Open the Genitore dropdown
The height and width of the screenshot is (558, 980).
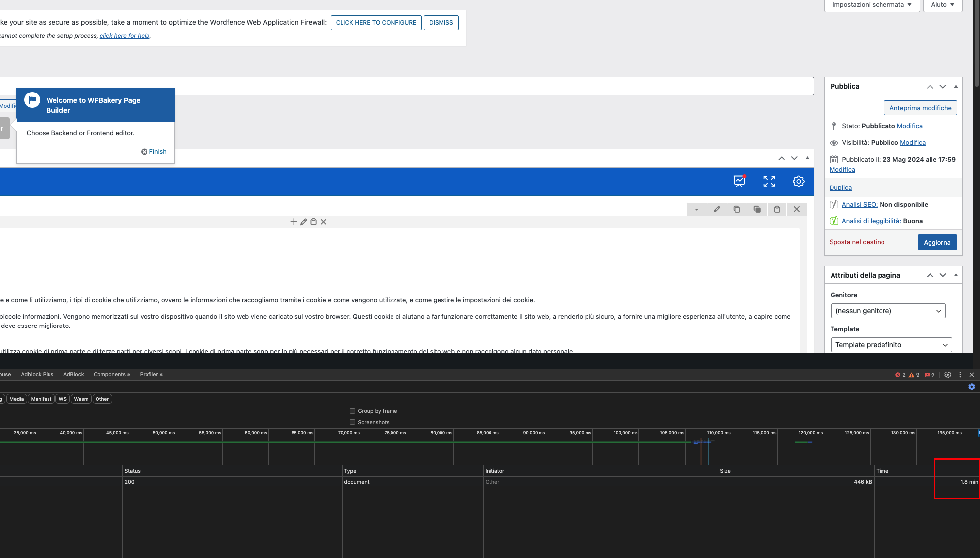tap(888, 311)
